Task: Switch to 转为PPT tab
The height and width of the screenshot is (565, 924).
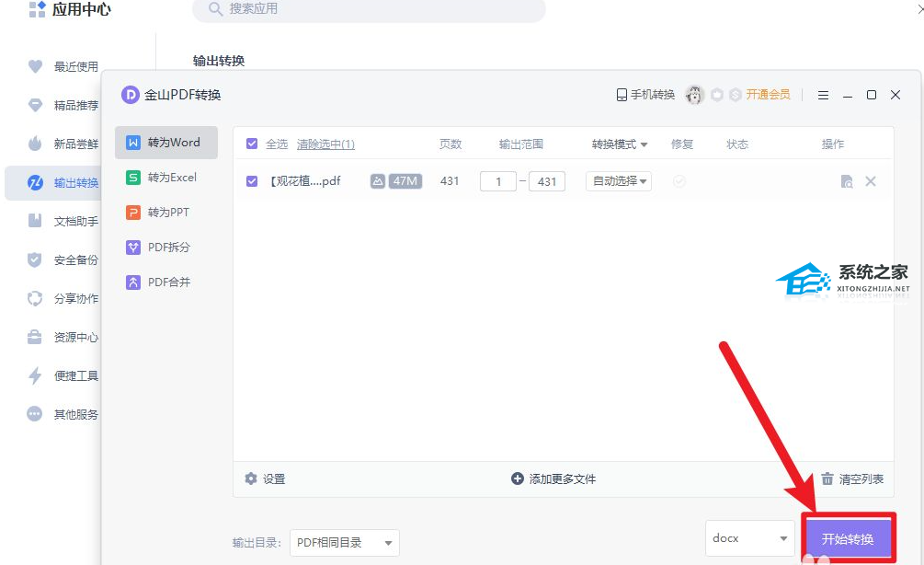Action: pyautogui.click(x=166, y=213)
